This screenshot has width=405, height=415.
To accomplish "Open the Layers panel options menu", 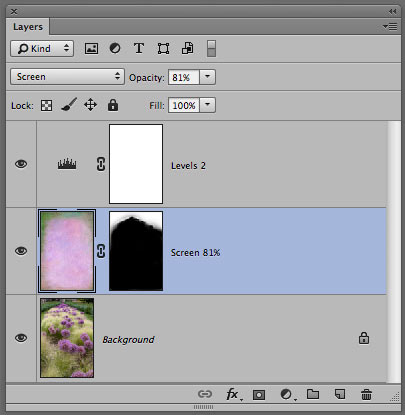I will [390, 26].
